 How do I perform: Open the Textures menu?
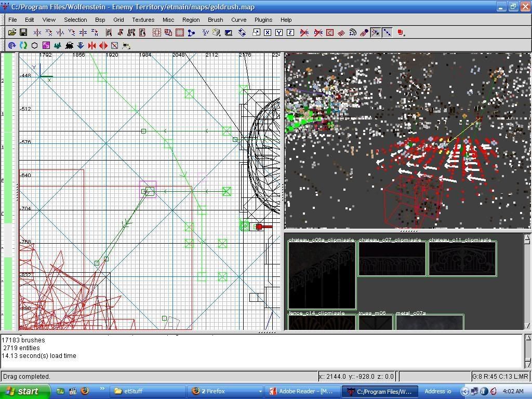[143, 20]
